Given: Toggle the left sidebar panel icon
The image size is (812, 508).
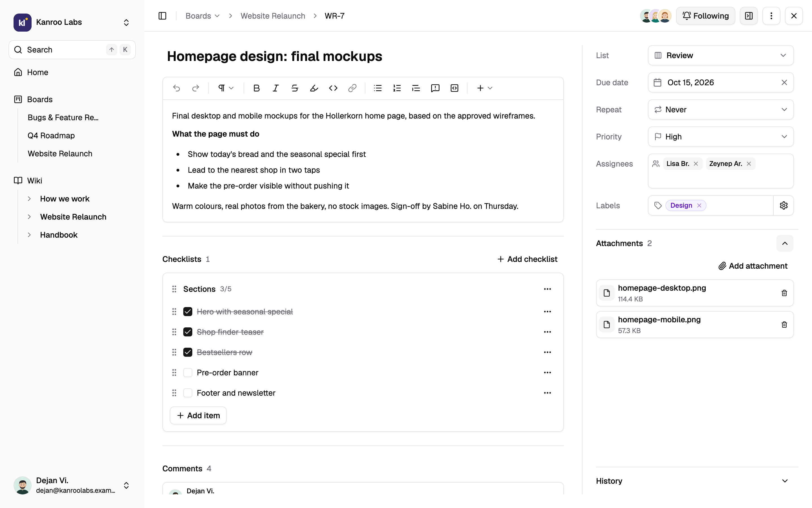Looking at the screenshot, I should tap(162, 16).
